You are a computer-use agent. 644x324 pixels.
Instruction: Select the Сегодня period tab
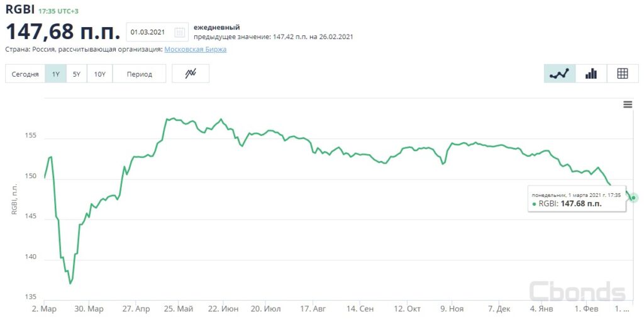tap(25, 74)
